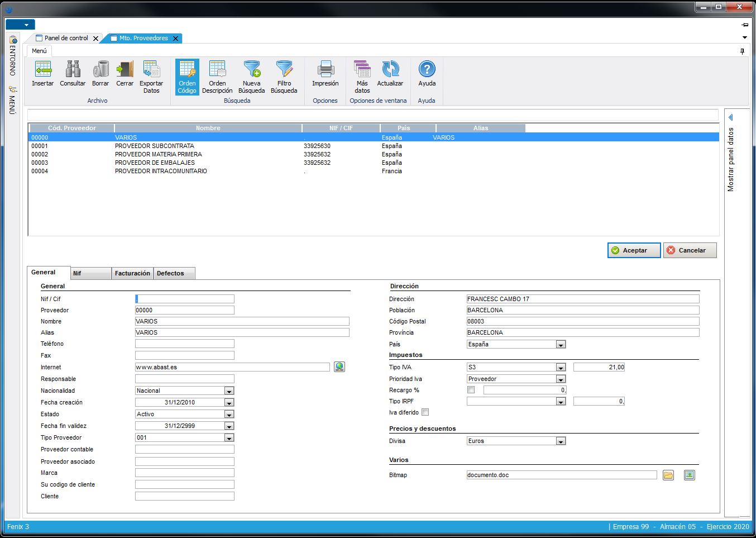This screenshot has height=538, width=756.
Task: Open website using globe icon beside Internet
Action: (339, 367)
